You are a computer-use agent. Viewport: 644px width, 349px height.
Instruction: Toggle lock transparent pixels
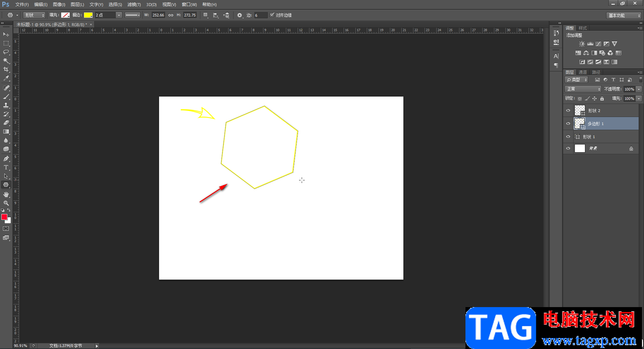[x=580, y=99]
